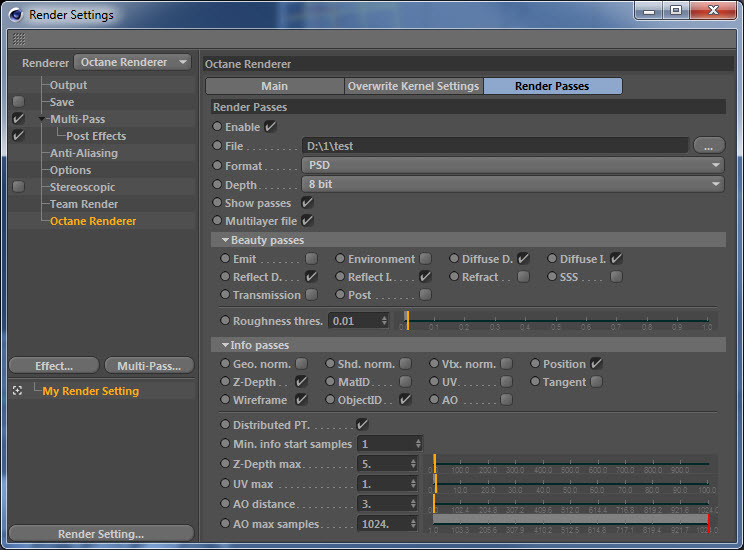Collapse the Info passes section

click(x=226, y=345)
